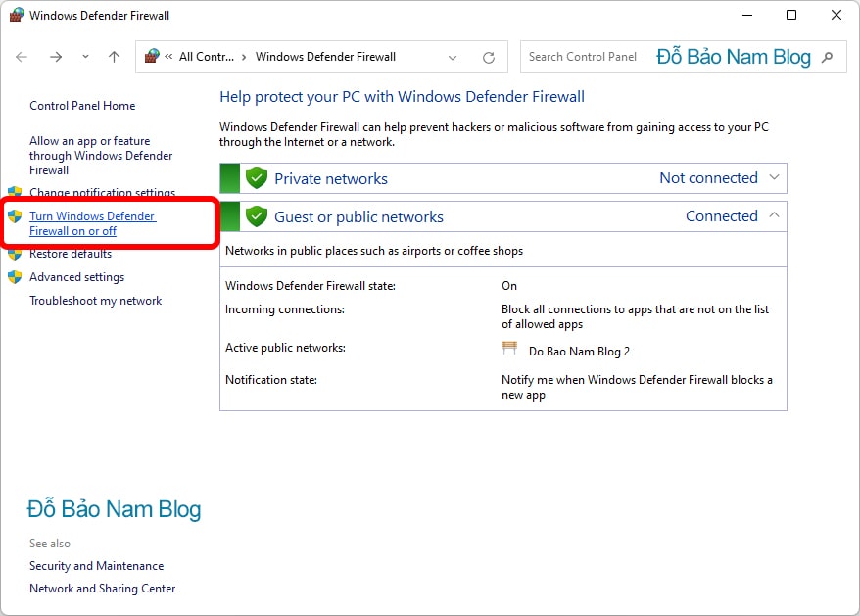The image size is (860, 616).
Task: Minimize the Windows Defender Firewall window
Action: click(x=746, y=15)
